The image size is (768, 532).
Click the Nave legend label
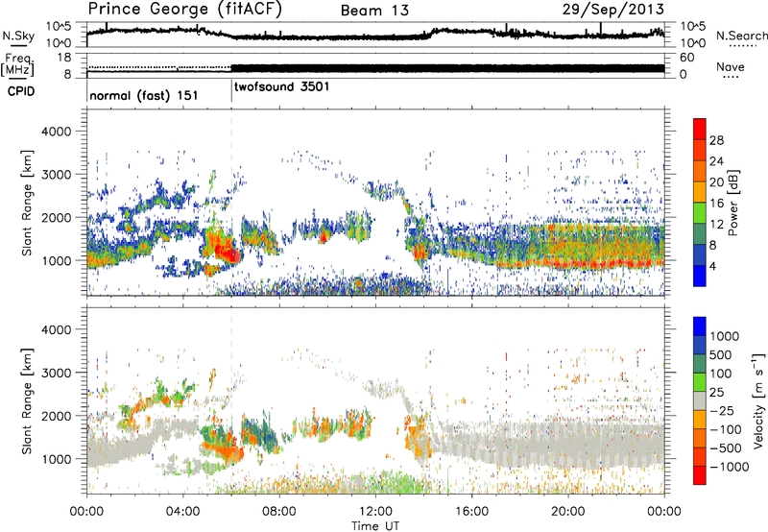[x=731, y=67]
